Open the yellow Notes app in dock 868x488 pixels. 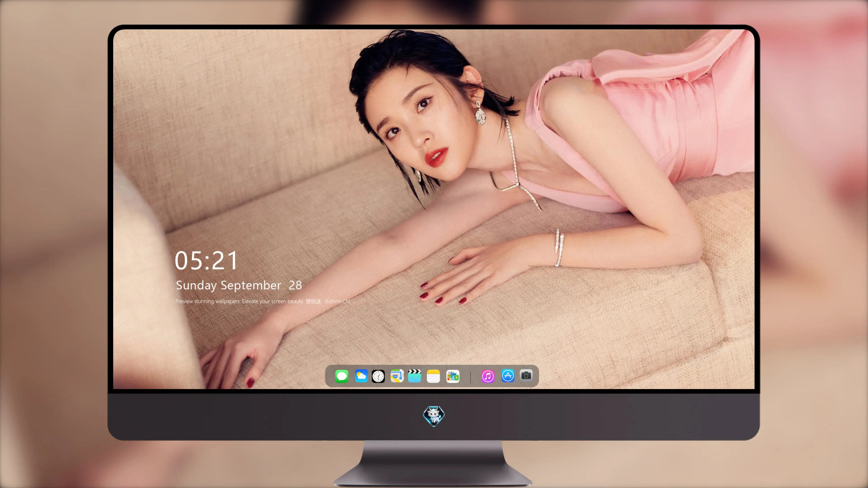point(433,376)
